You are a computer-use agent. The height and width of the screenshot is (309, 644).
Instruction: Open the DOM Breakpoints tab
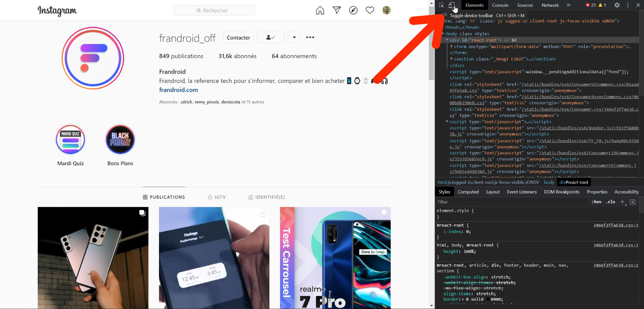pos(561,192)
